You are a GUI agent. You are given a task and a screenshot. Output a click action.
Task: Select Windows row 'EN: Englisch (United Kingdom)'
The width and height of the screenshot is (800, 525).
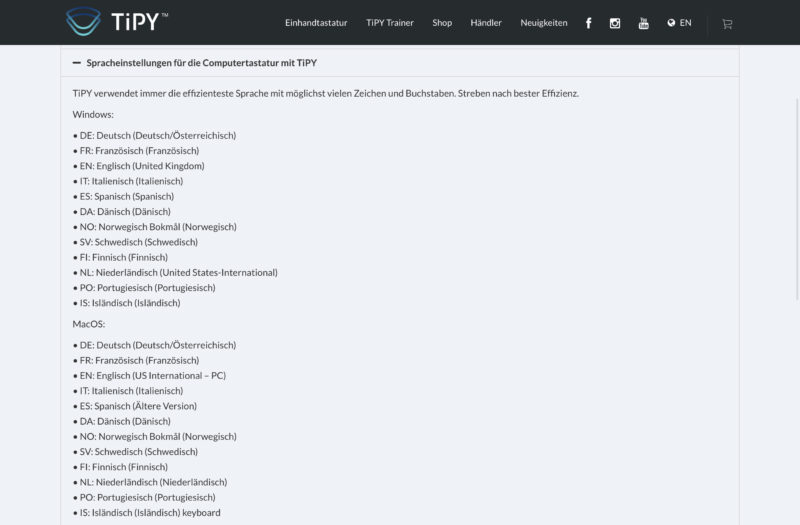[x=138, y=166]
